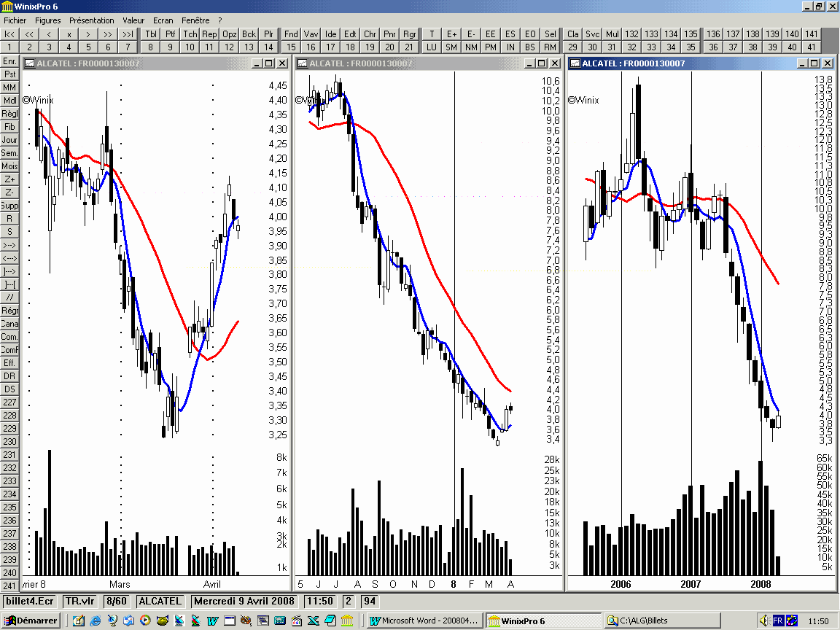Open the Fenêtre menu
The width and height of the screenshot is (840, 630).
[x=195, y=20]
